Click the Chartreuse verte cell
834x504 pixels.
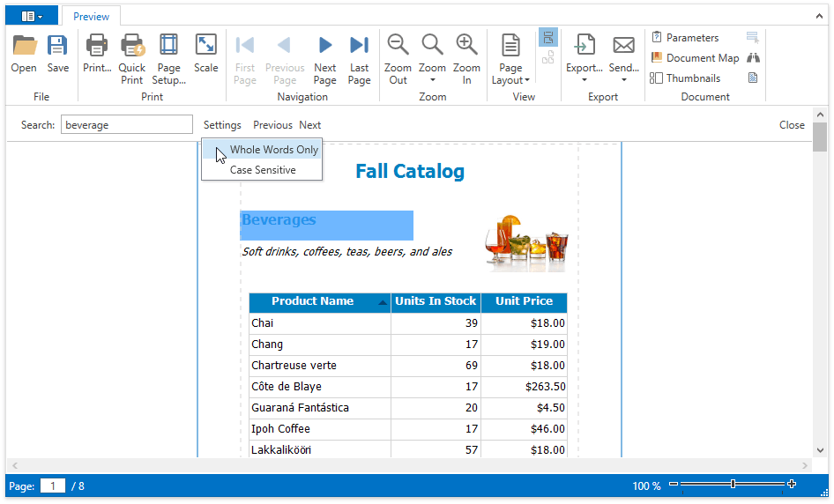pyautogui.click(x=320, y=366)
